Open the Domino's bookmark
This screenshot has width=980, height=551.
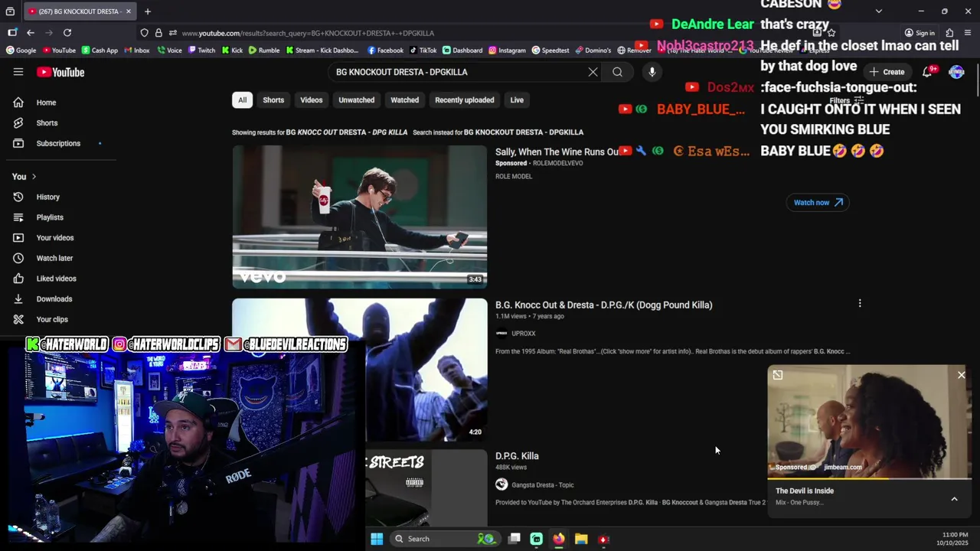coord(593,51)
